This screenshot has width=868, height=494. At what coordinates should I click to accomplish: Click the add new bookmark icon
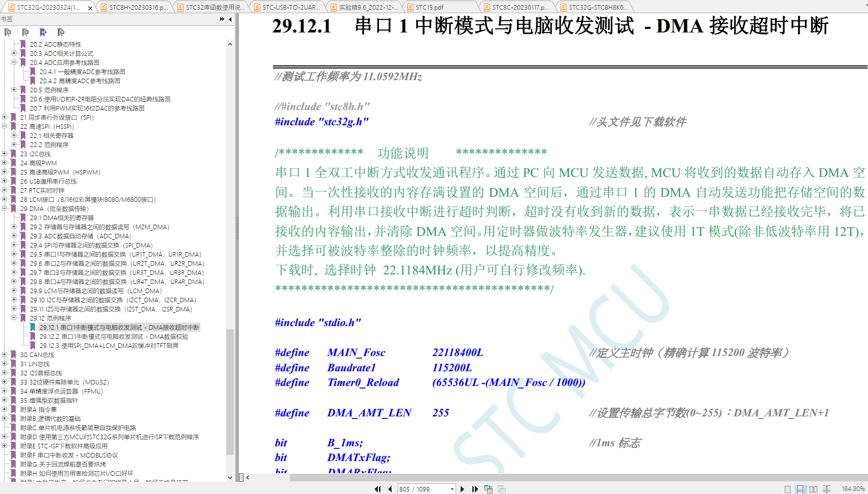tap(25, 32)
